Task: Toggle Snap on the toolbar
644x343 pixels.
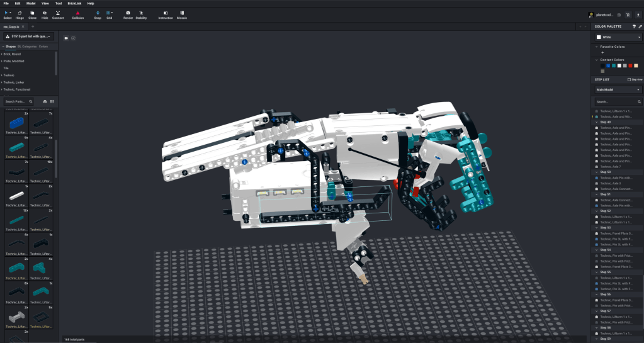Action: (x=98, y=14)
